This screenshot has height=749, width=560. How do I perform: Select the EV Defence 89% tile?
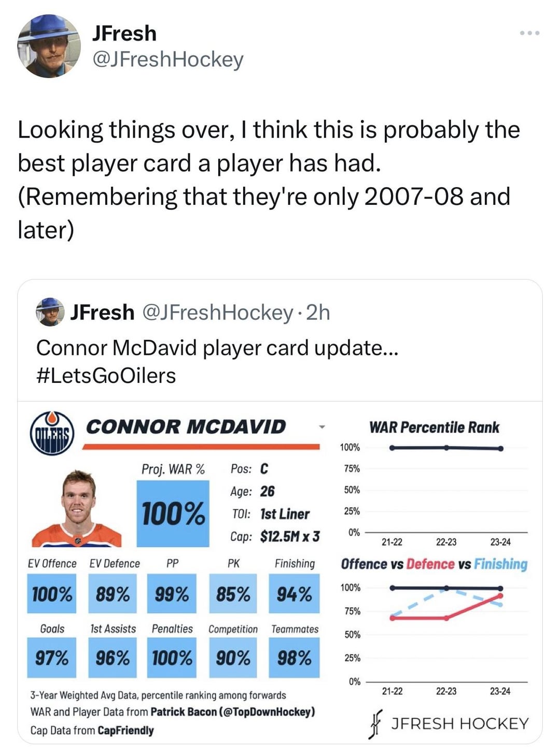coord(113,594)
